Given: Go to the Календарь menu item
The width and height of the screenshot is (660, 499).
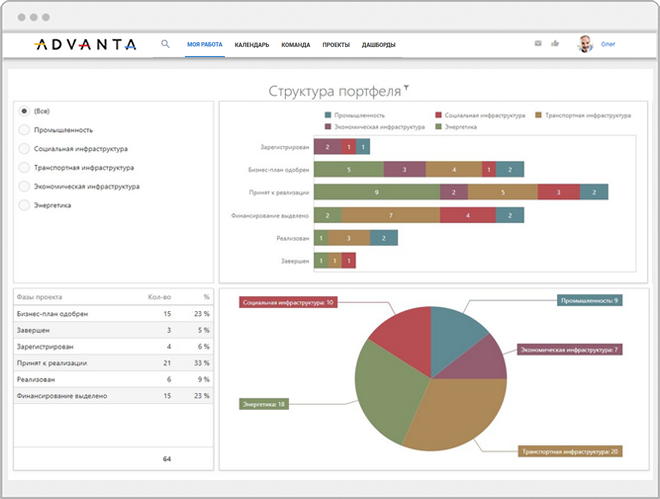Looking at the screenshot, I should [x=252, y=45].
